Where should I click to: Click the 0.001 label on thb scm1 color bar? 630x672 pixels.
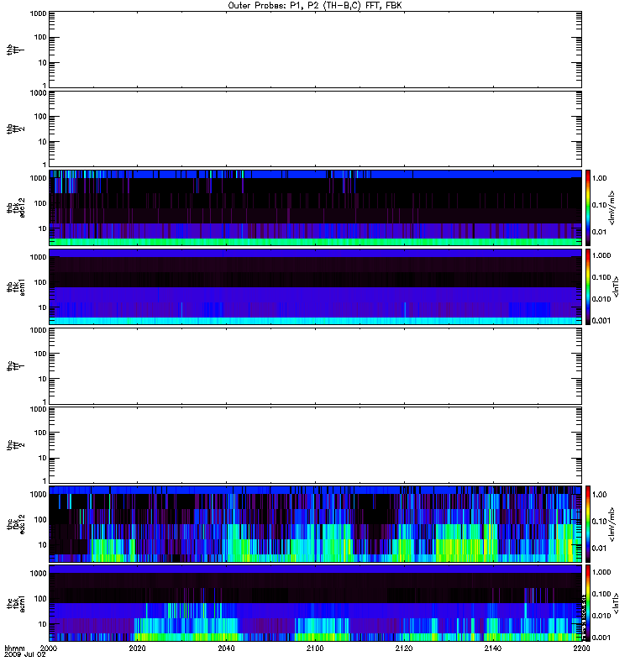pos(601,321)
